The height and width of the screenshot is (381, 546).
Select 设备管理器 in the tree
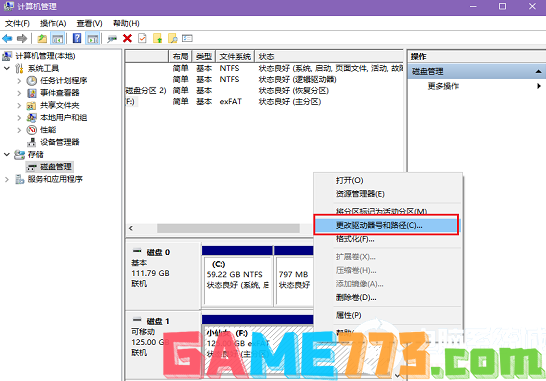[60, 142]
